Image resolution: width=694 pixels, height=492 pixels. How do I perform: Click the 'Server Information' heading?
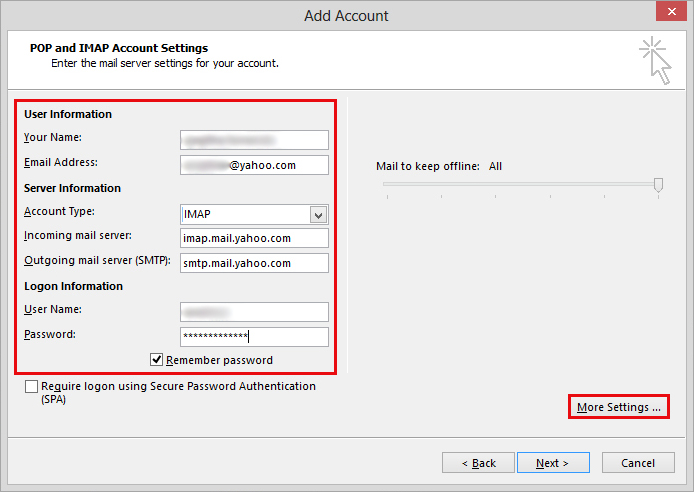click(x=72, y=188)
